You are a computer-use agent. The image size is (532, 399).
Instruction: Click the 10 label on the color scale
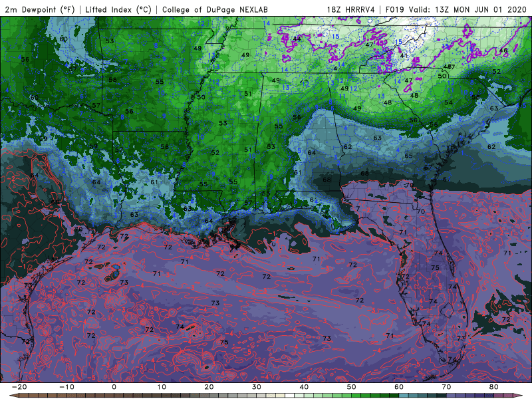(162, 387)
